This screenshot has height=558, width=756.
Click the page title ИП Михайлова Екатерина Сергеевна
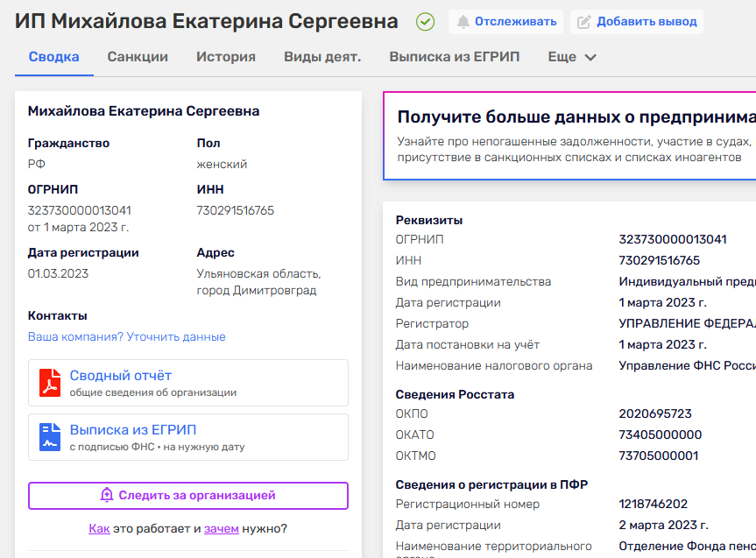pos(207,22)
